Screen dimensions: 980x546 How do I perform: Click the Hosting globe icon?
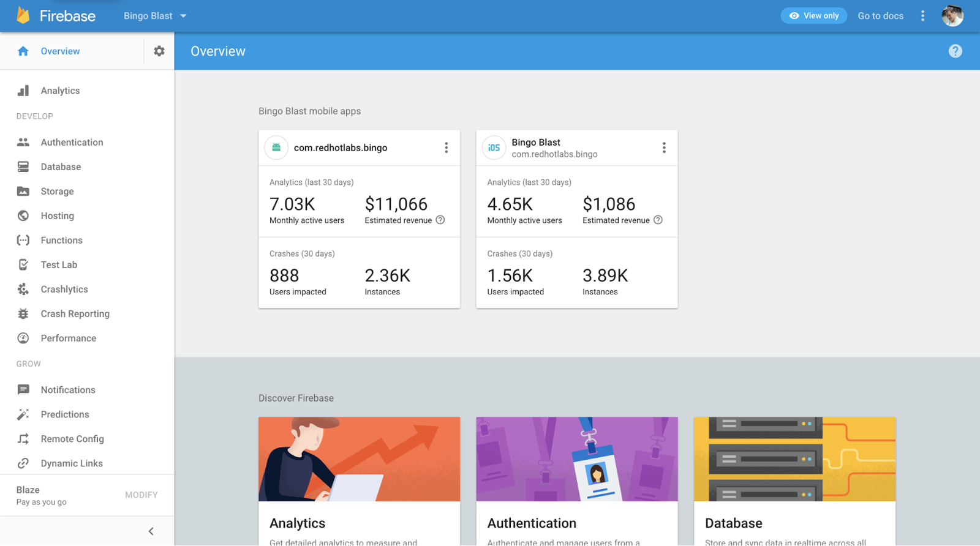tap(23, 215)
